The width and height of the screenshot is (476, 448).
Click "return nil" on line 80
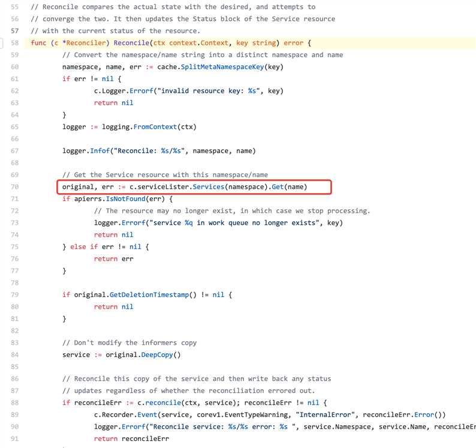[x=113, y=307]
